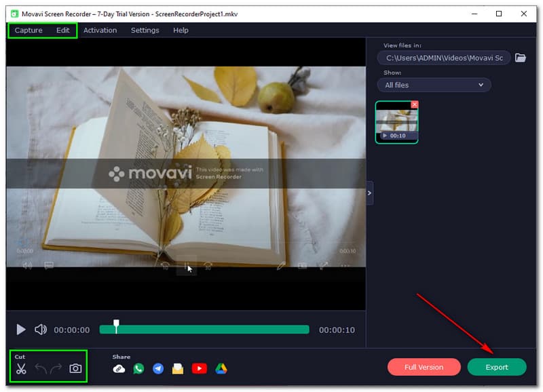Take a snapshot with camera icon
The image size is (543, 392).
[75, 368]
